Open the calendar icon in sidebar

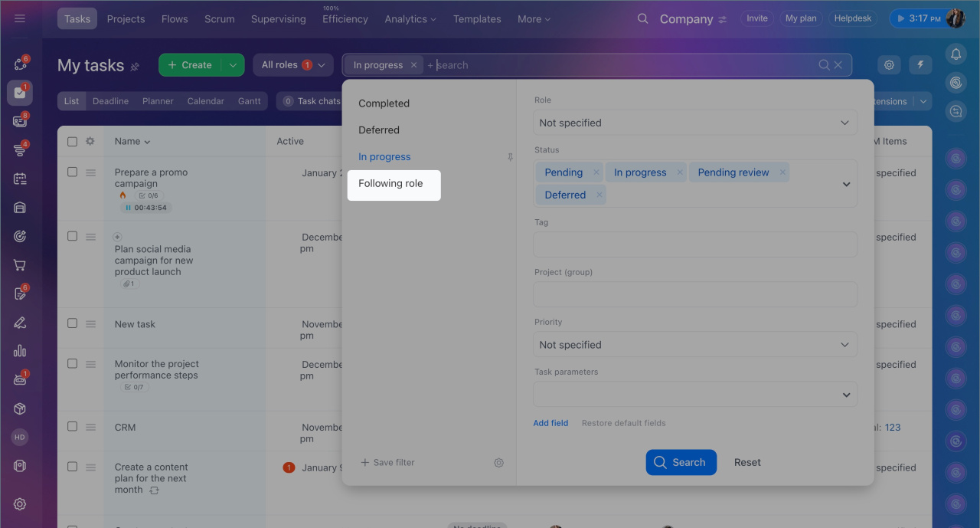(x=20, y=179)
